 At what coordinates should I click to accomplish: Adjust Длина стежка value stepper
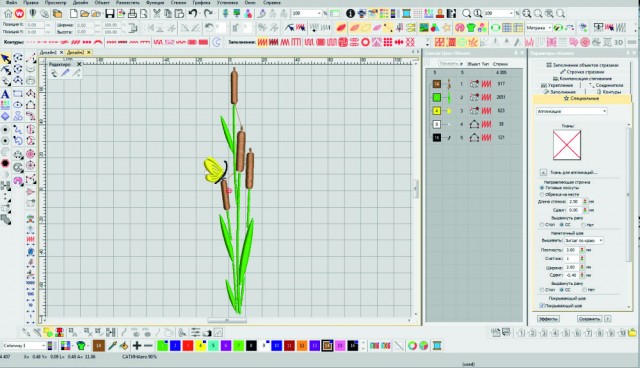coord(585,202)
